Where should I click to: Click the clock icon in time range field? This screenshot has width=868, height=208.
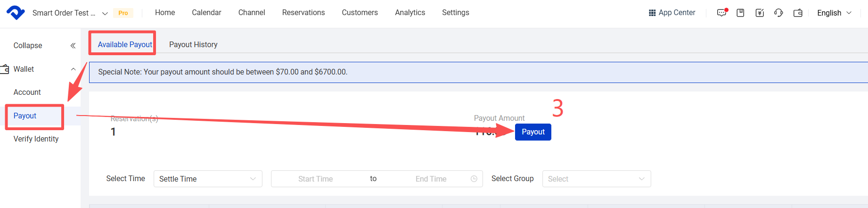pyautogui.click(x=474, y=179)
